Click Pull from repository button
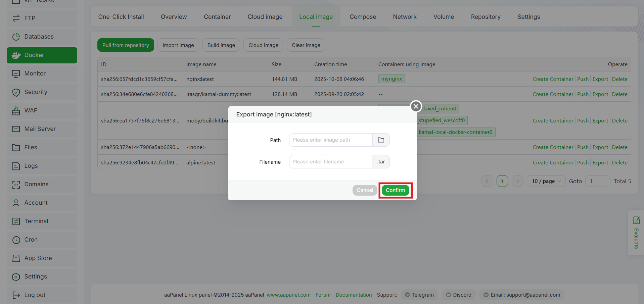This screenshot has height=304, width=644. tap(126, 45)
